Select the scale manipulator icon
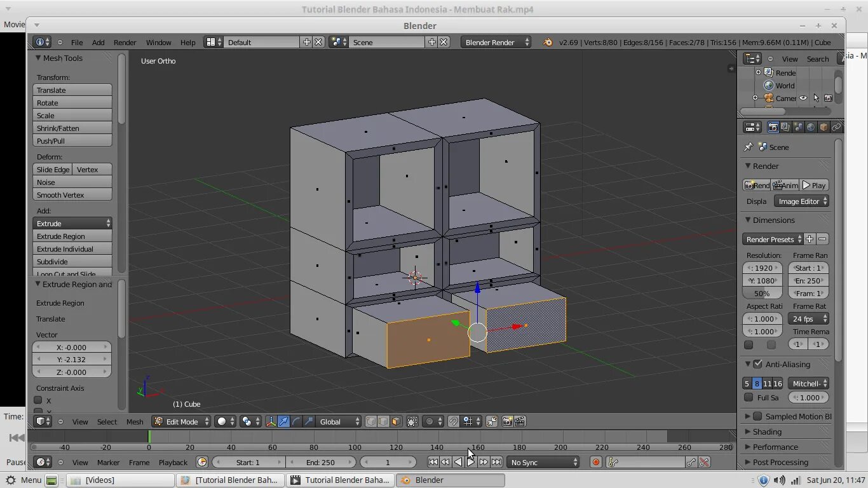 click(x=309, y=421)
